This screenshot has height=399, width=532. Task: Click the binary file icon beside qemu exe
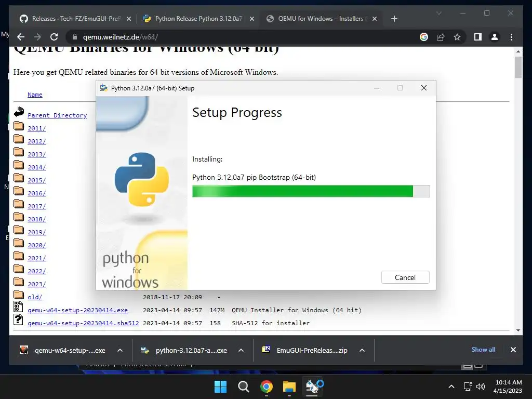18,307
